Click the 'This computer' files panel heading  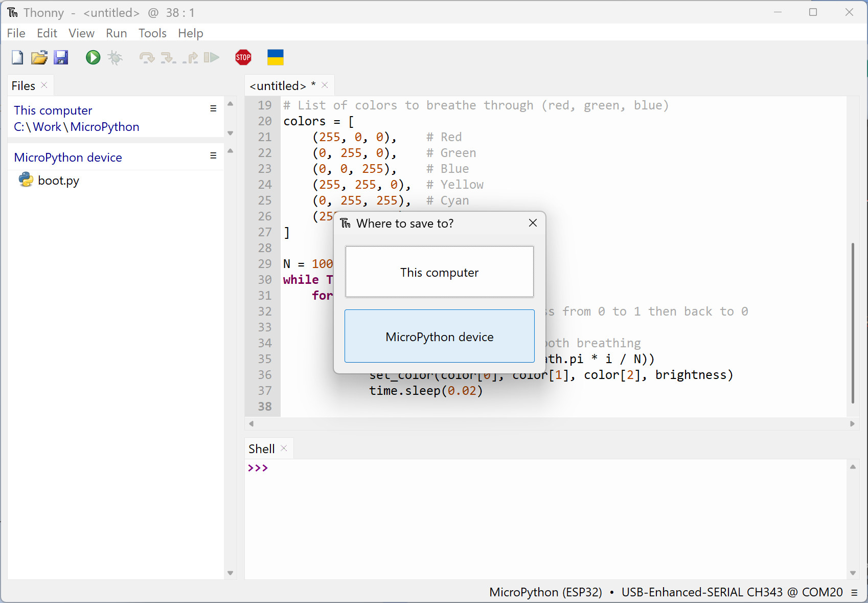(x=53, y=110)
